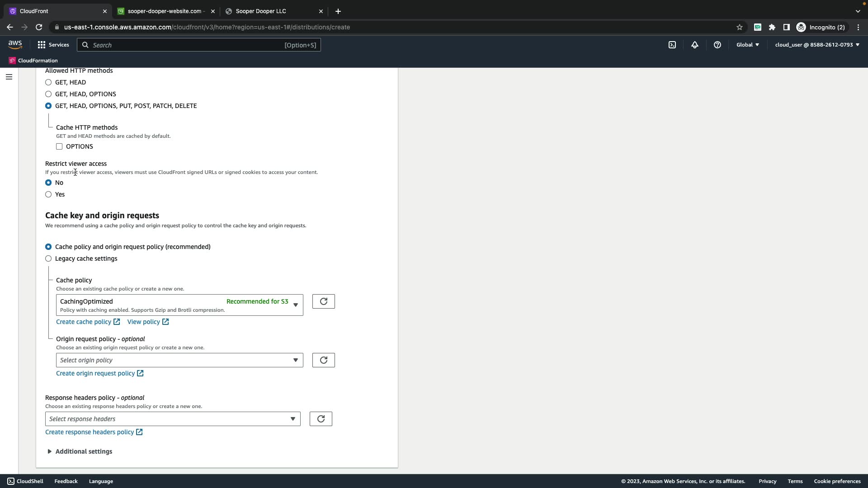Select Yes for restrict viewer access

[x=48, y=194]
